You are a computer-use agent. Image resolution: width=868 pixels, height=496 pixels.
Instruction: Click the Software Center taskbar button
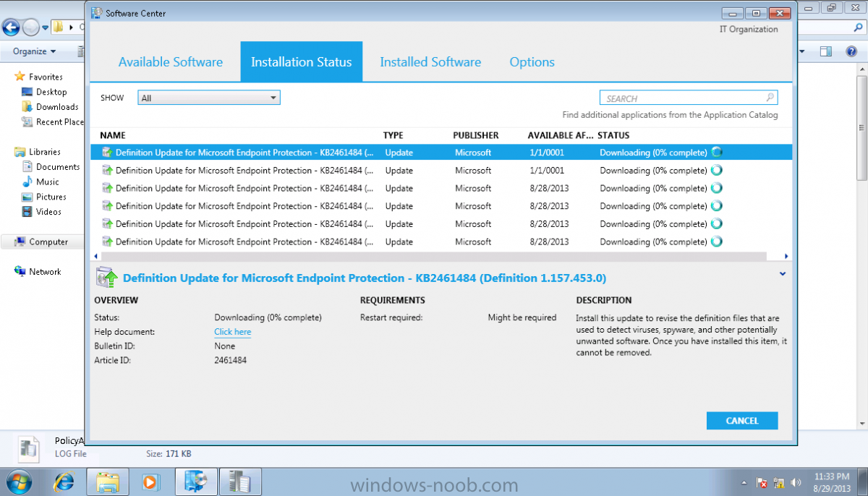tap(196, 481)
